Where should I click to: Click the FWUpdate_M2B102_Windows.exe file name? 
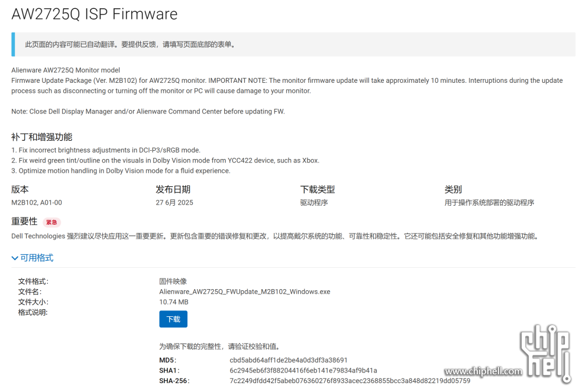click(245, 291)
